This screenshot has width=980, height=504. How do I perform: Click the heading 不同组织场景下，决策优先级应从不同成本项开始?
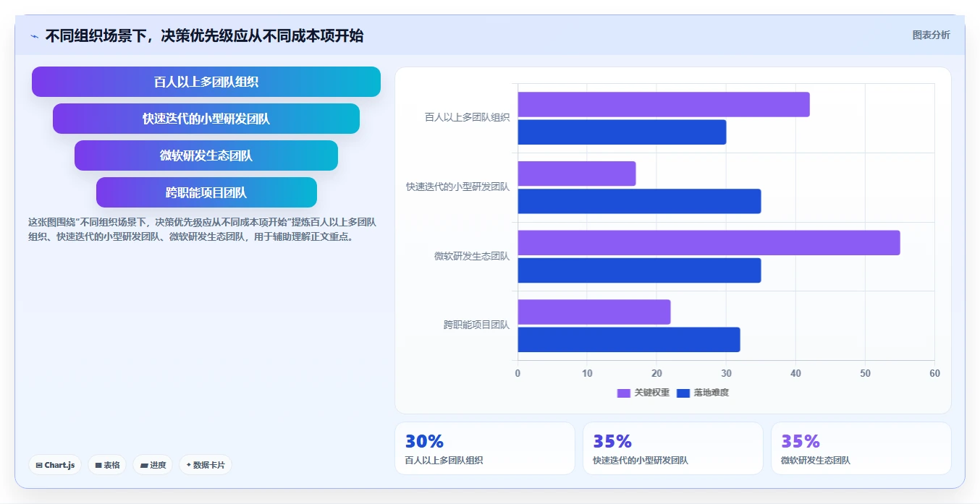click(x=204, y=35)
